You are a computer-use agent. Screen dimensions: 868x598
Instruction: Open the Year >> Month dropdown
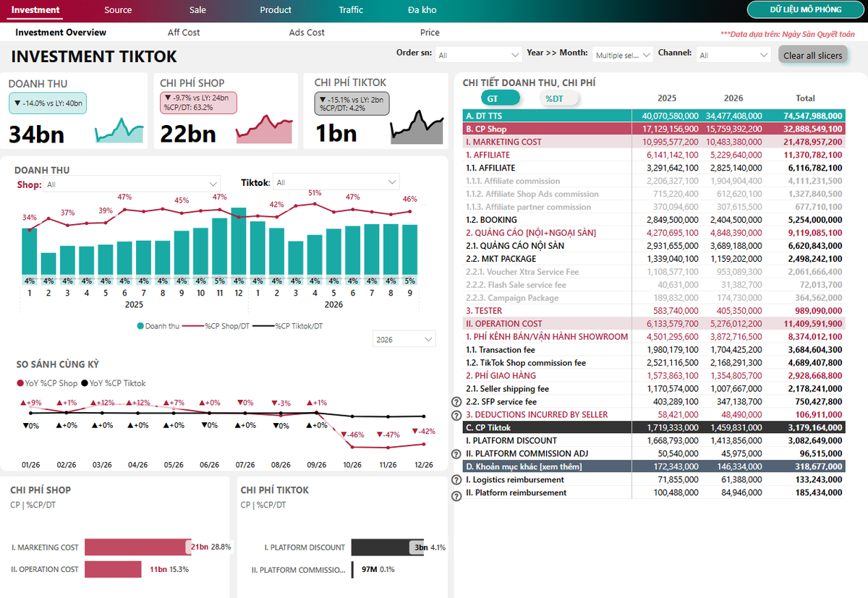click(x=622, y=55)
